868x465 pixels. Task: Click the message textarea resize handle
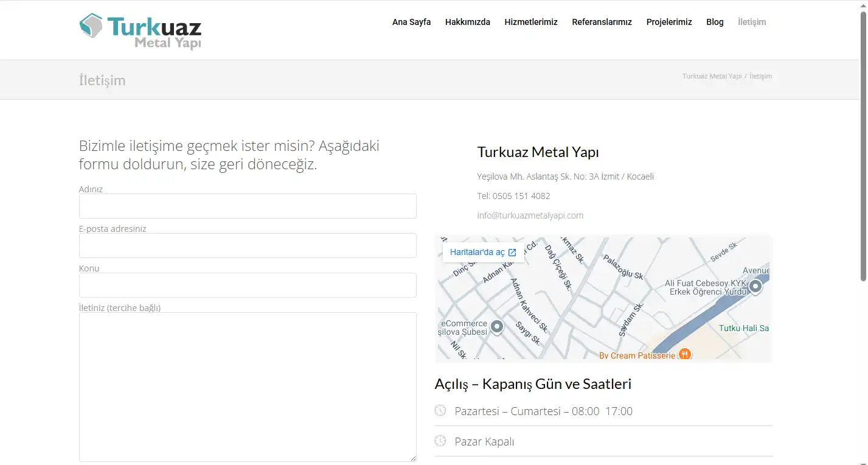pyautogui.click(x=413, y=458)
